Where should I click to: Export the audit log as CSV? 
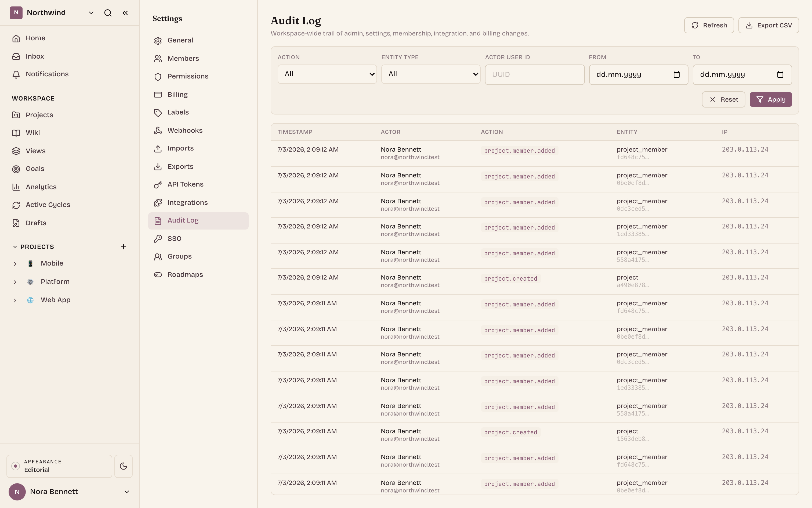pyautogui.click(x=769, y=25)
